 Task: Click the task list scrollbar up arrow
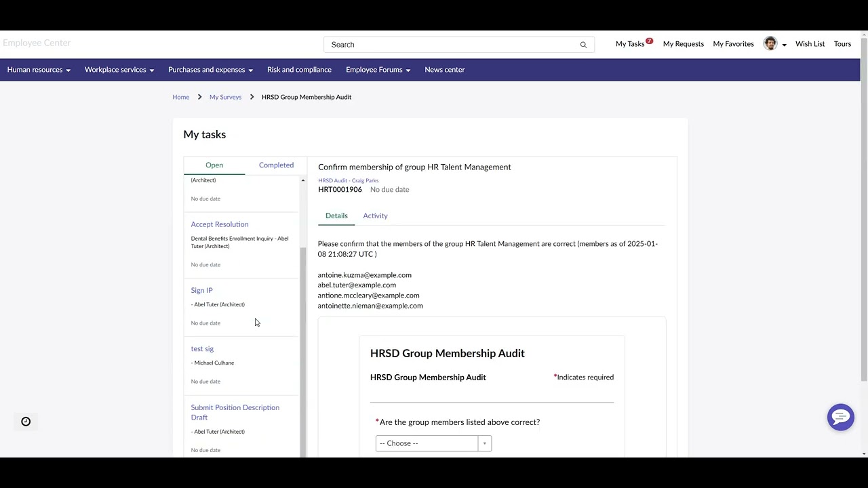302,180
